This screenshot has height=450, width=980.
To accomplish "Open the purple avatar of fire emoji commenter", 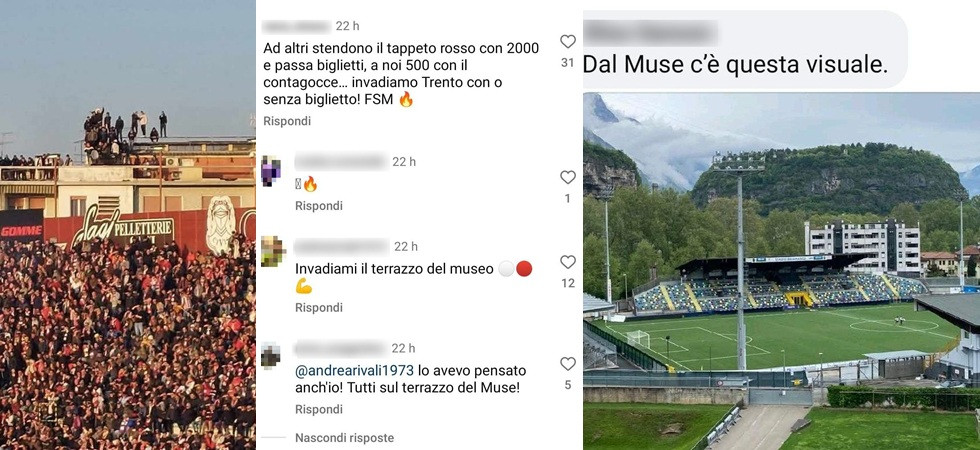I will (x=271, y=171).
